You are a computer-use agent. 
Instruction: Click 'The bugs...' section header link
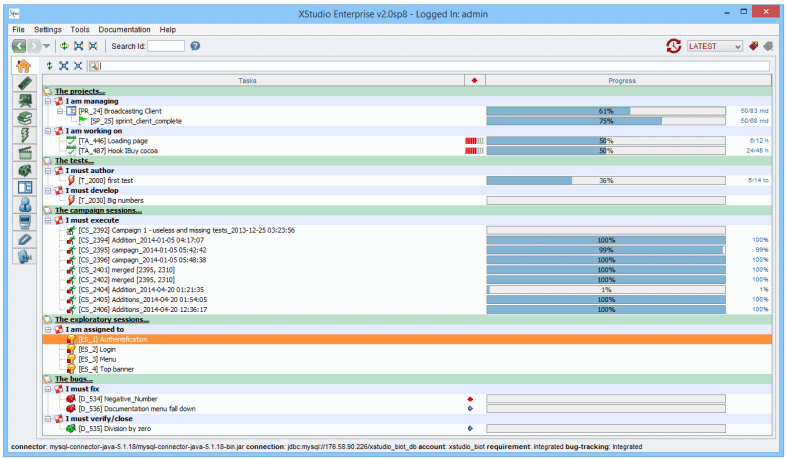click(x=72, y=379)
